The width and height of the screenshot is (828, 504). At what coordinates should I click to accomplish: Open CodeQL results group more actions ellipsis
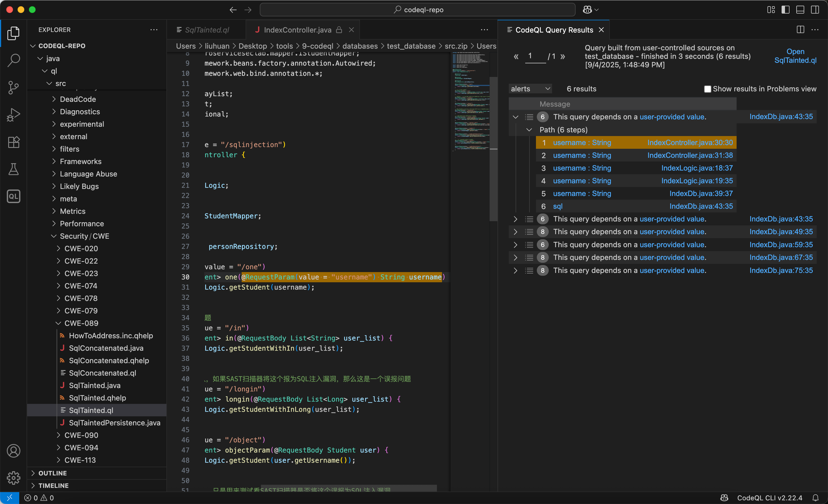[x=815, y=29]
